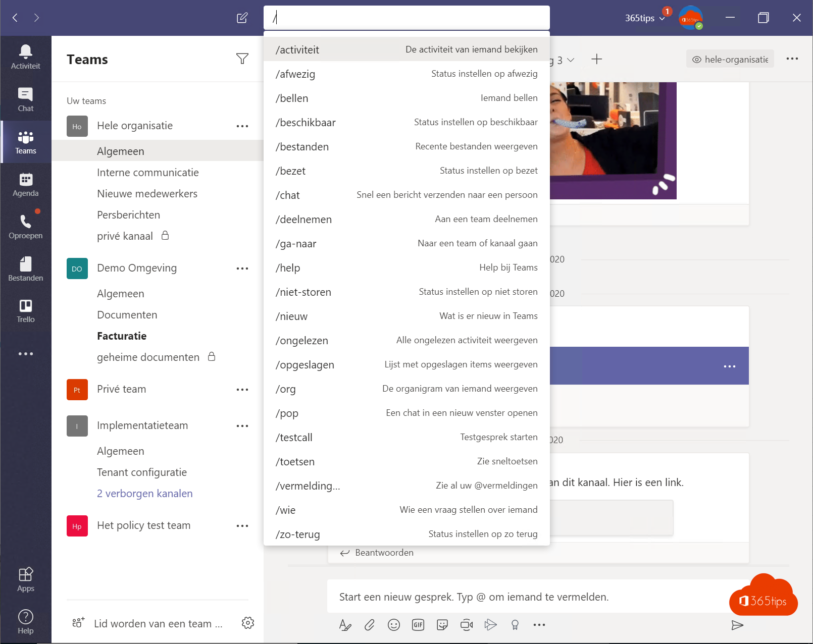Expand the 365tips account dropdown
Image resolution: width=813 pixels, height=644 pixels.
click(645, 18)
